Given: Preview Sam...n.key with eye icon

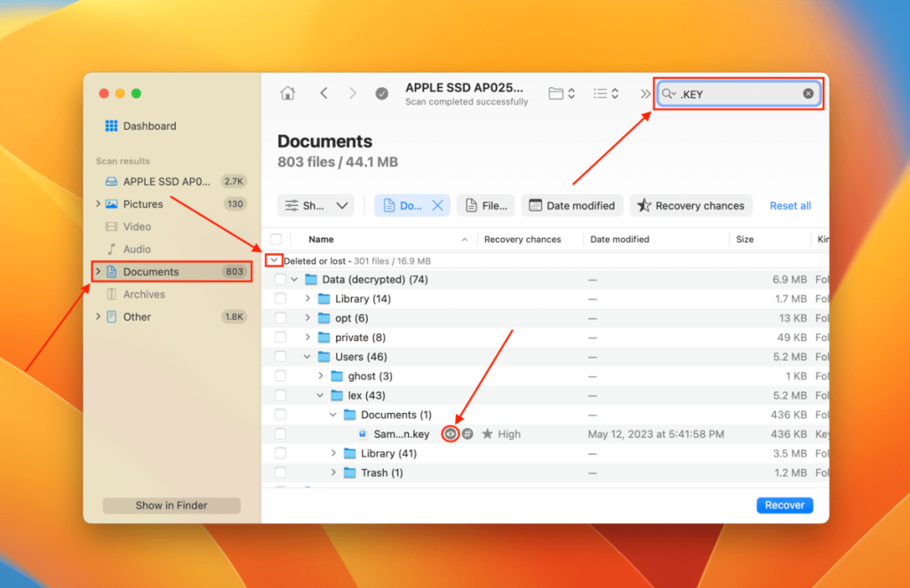Looking at the screenshot, I should pos(450,433).
